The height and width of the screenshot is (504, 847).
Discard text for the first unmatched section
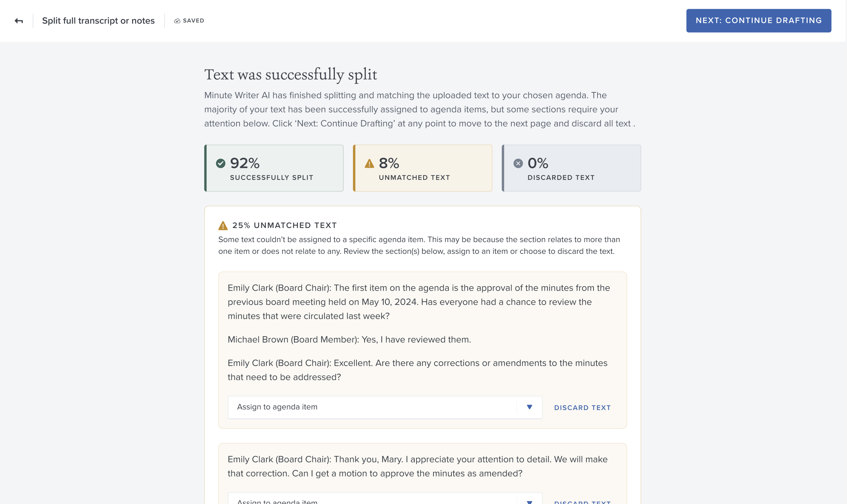tap(582, 408)
